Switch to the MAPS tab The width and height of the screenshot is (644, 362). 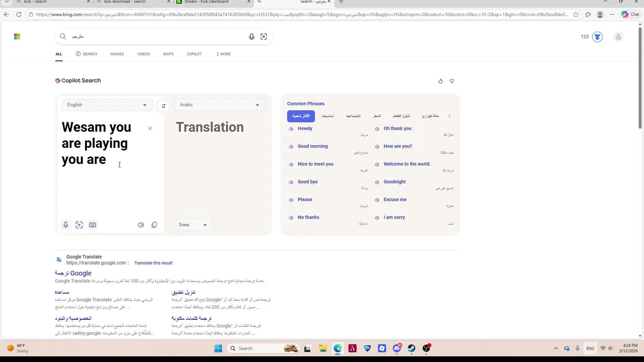(x=168, y=54)
